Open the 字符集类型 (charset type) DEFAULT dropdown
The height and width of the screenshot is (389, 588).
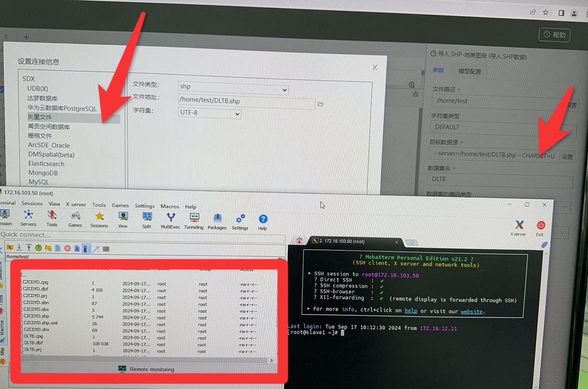pos(503,128)
